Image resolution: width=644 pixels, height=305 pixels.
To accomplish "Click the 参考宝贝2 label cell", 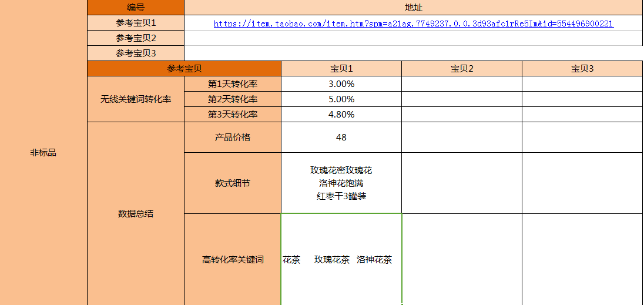I will (x=136, y=38).
